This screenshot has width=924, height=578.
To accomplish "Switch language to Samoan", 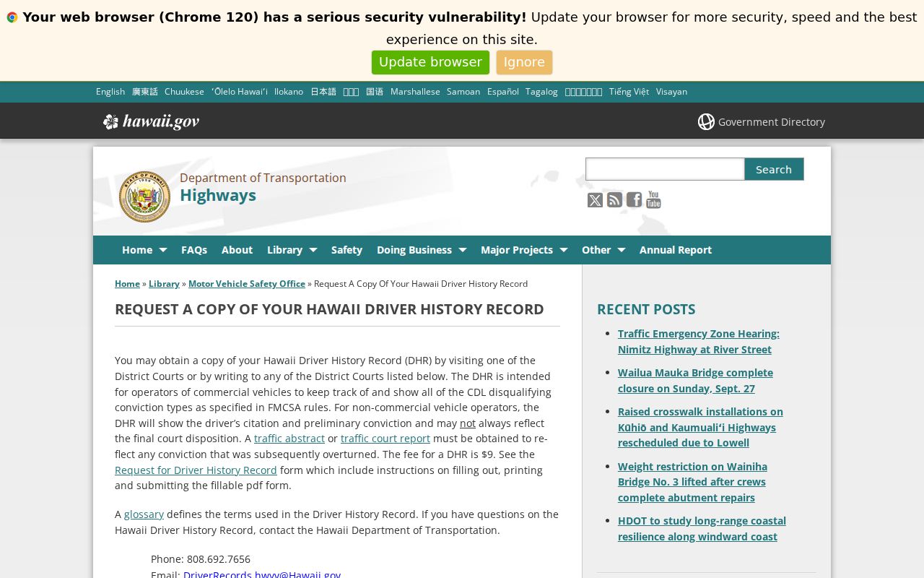I will (463, 92).
